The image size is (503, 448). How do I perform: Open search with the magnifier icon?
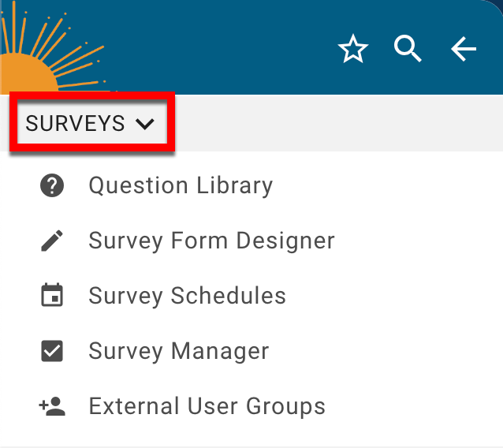(x=408, y=50)
